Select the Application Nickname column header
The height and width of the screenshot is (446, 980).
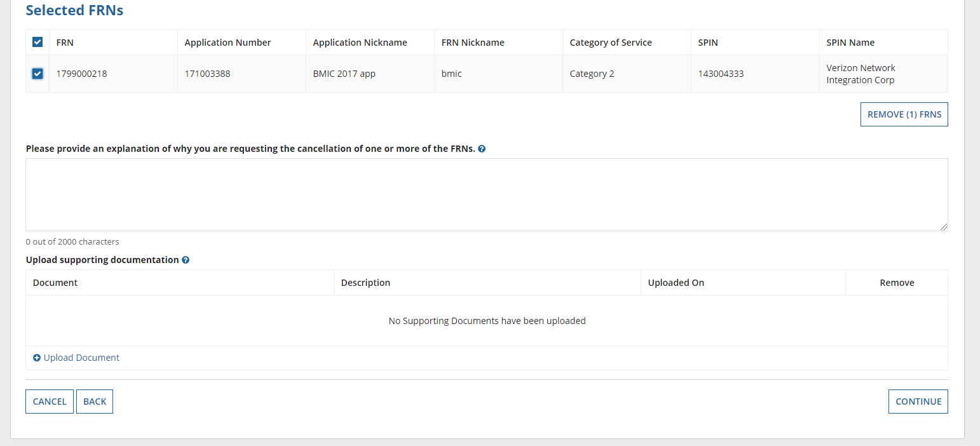[x=360, y=43]
